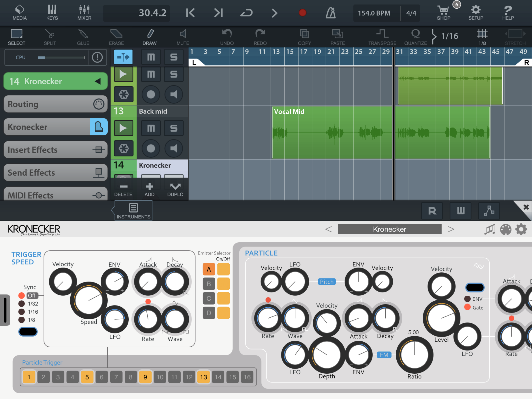Toggle the W write automation button
Screen dimensions: 532x399
(460, 211)
